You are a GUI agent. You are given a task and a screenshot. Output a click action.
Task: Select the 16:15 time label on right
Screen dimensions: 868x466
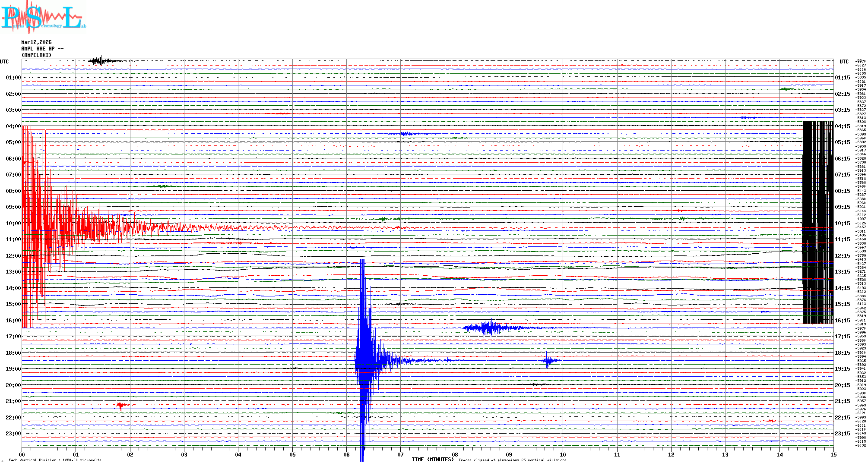click(842, 321)
